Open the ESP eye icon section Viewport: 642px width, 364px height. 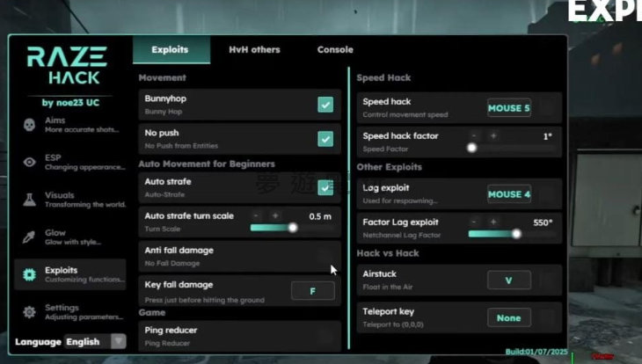coord(28,163)
